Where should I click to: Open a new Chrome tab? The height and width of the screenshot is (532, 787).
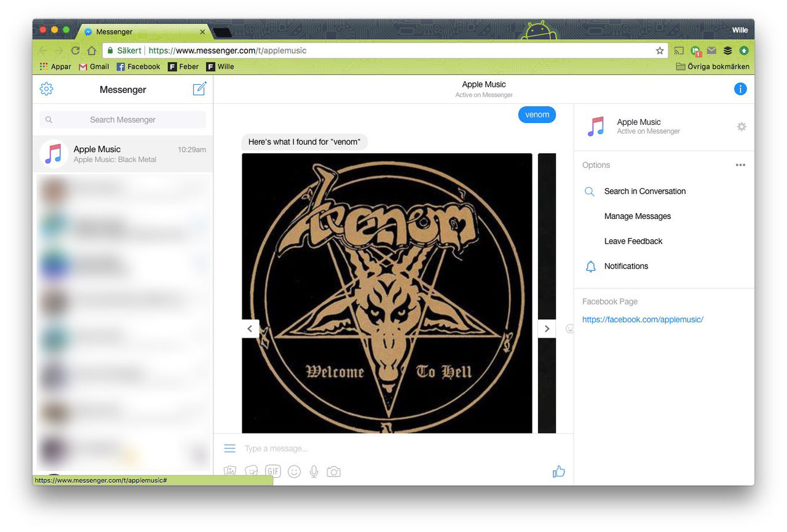pos(222,33)
